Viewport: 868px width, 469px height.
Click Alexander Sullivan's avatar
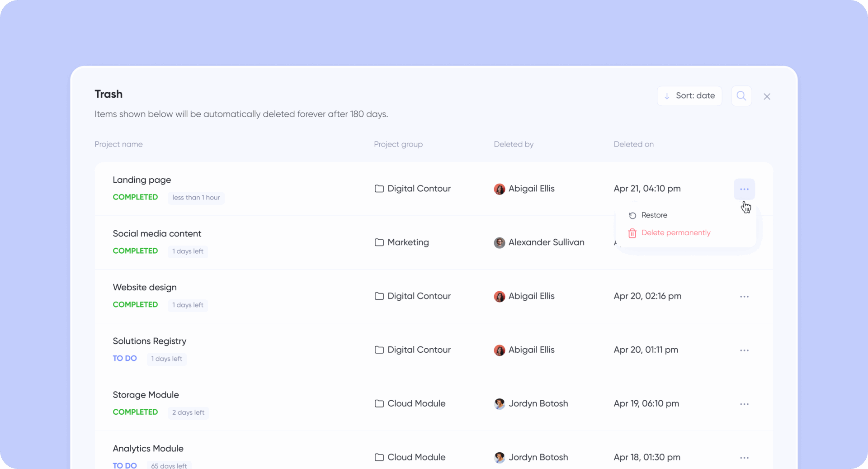[499, 243]
